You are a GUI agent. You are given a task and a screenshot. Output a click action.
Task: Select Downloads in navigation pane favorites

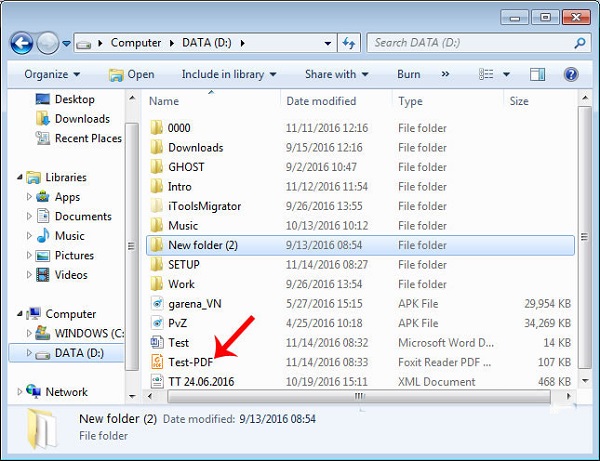point(73,119)
